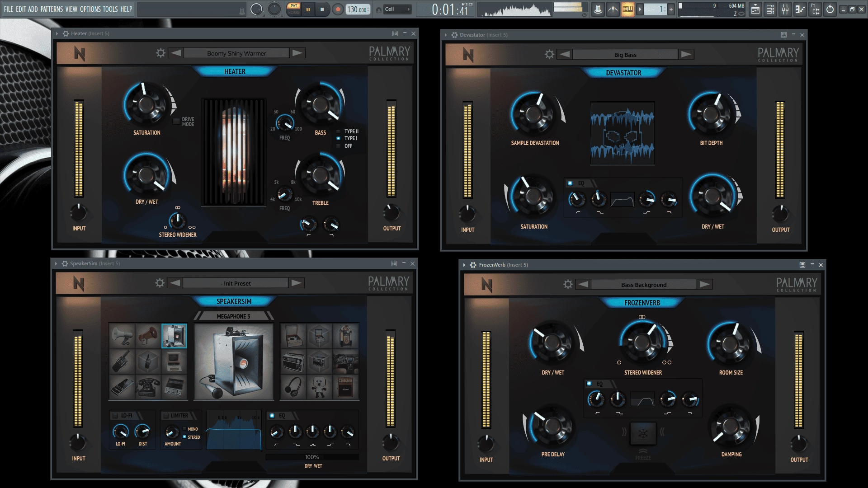The image size is (868, 488).
Task: Open Devastator window plugin options gear in titlebar
Action: pyautogui.click(x=455, y=35)
